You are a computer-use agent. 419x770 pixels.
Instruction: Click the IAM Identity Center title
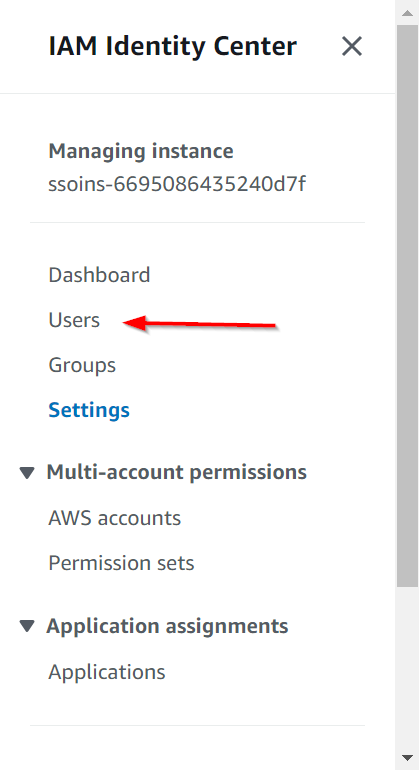coord(172,47)
